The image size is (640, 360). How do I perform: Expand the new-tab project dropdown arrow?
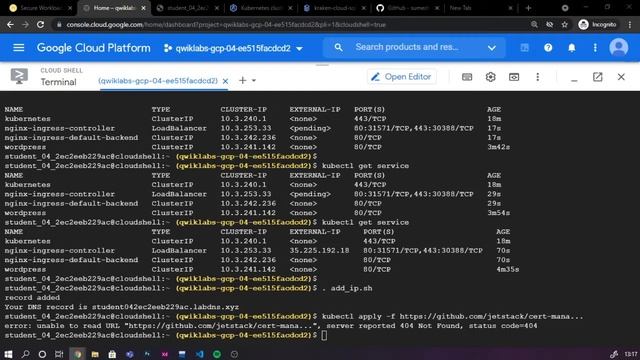254,80
